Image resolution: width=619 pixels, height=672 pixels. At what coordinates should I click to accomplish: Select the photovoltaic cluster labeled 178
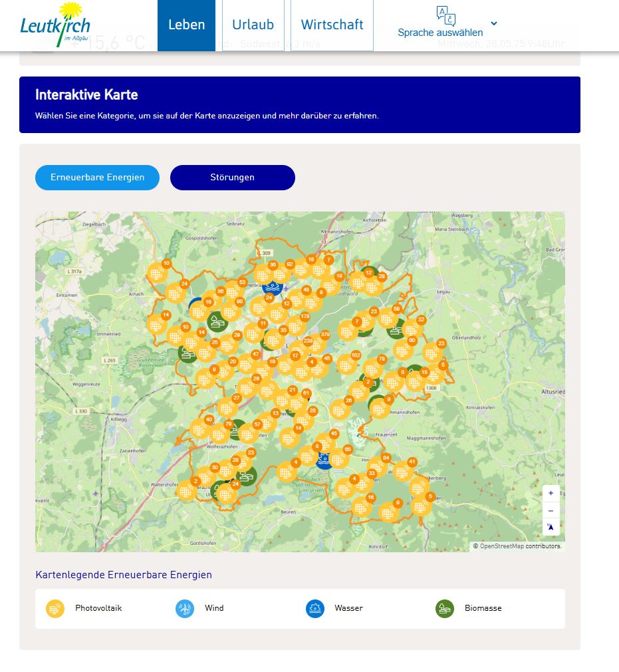coord(297,325)
